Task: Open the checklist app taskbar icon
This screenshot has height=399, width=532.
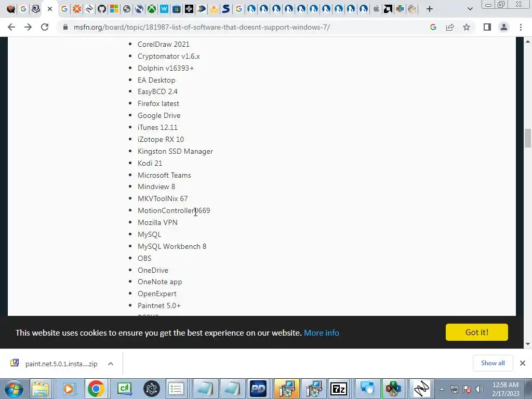Action: coord(176,389)
